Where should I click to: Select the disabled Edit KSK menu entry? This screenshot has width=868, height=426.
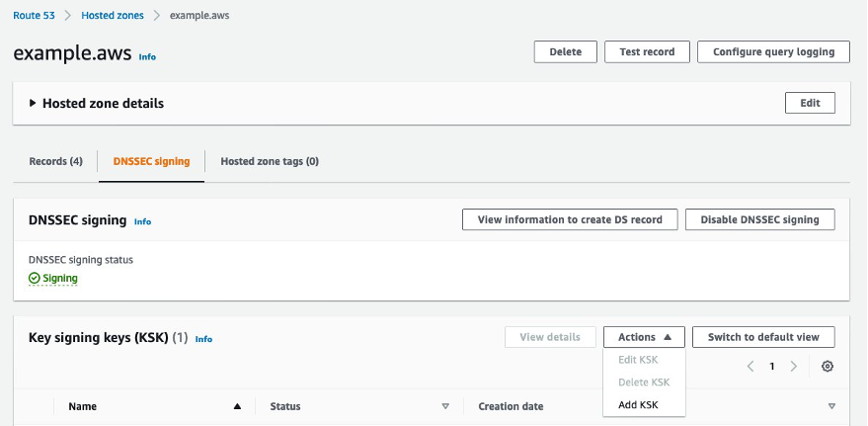[x=638, y=360]
